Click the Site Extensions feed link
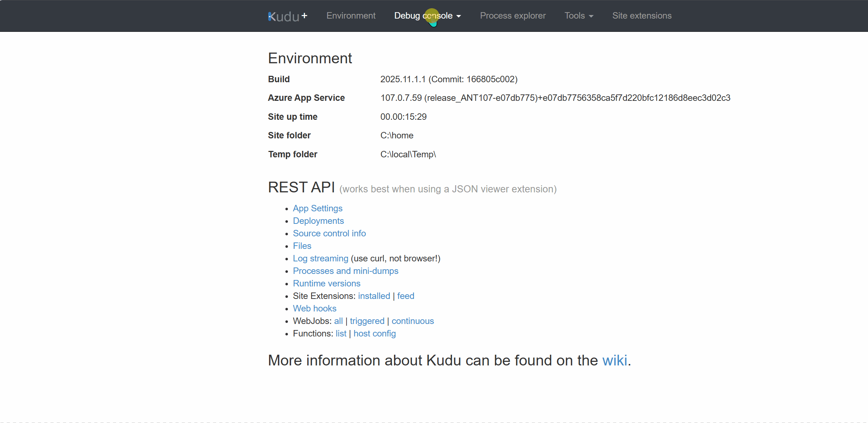This screenshot has height=423, width=868. pos(405,296)
